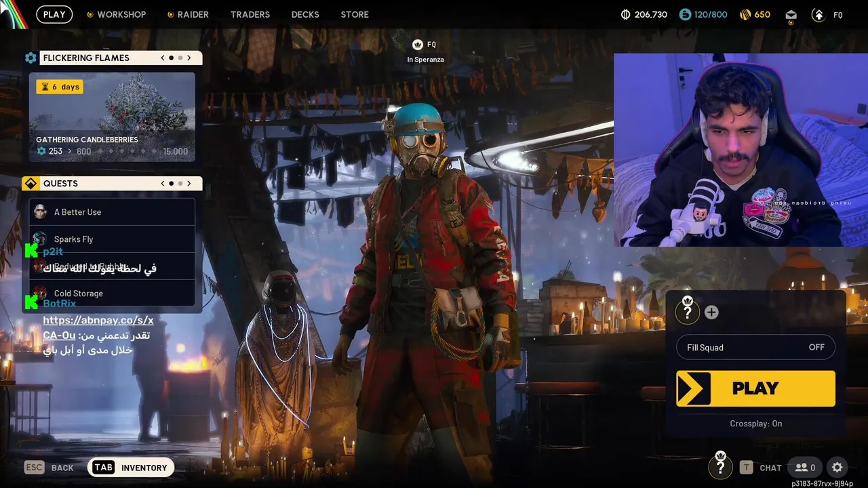The image size is (868, 488).
Task: Previous arrow in Flickering Flames header
Action: (x=163, y=58)
